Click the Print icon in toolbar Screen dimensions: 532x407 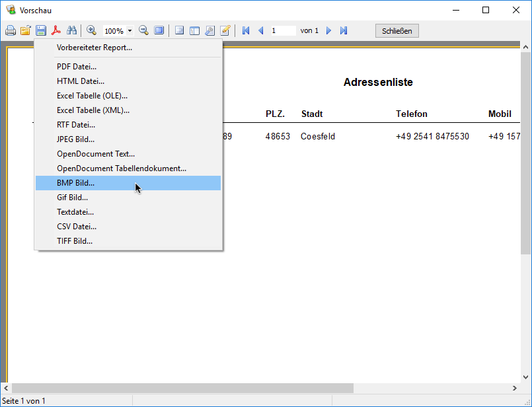pyautogui.click(x=11, y=30)
